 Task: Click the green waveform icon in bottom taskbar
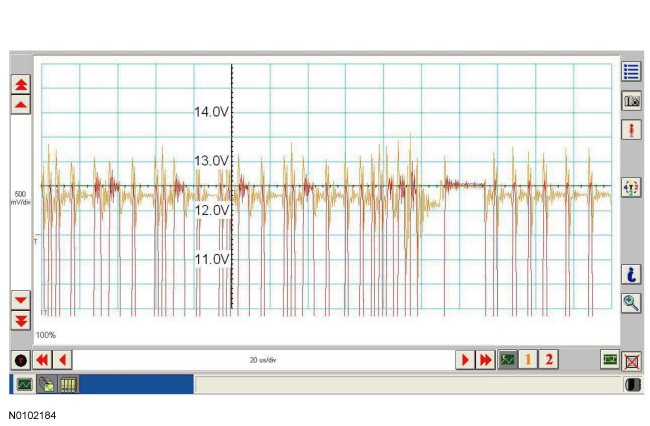[x=24, y=384]
